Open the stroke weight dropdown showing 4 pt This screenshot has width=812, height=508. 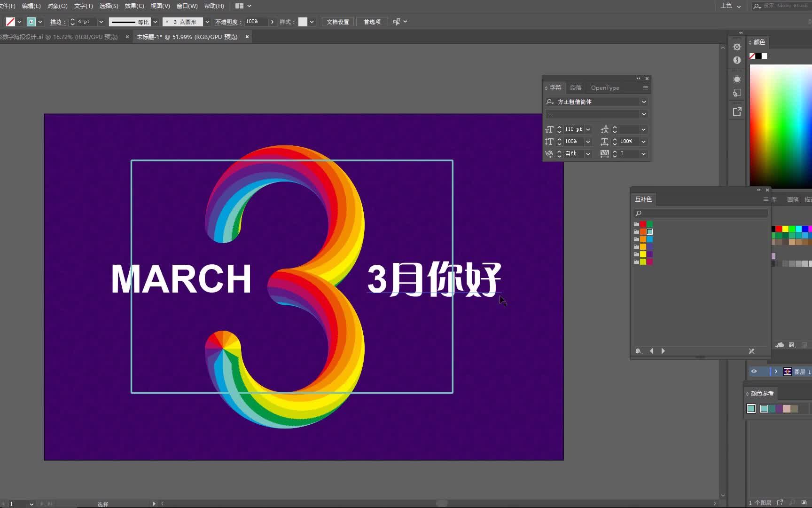[x=101, y=22]
